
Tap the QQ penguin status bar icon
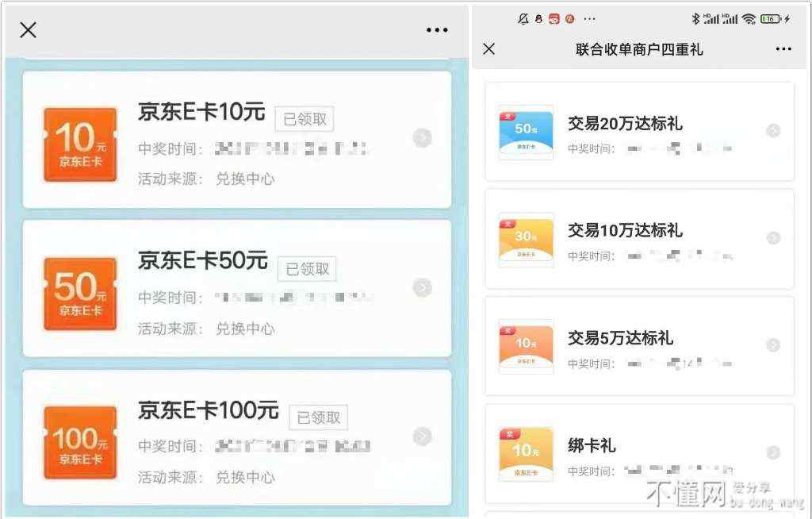pos(538,19)
